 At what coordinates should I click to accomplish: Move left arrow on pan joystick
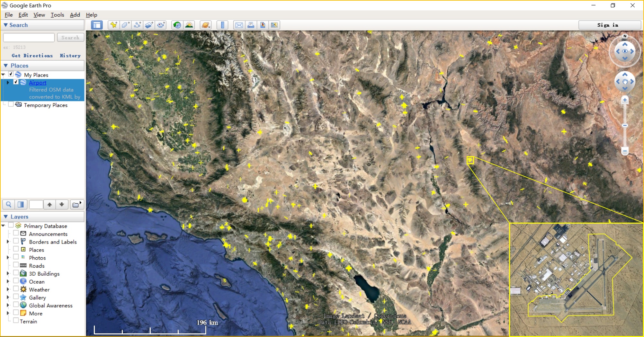pos(617,82)
